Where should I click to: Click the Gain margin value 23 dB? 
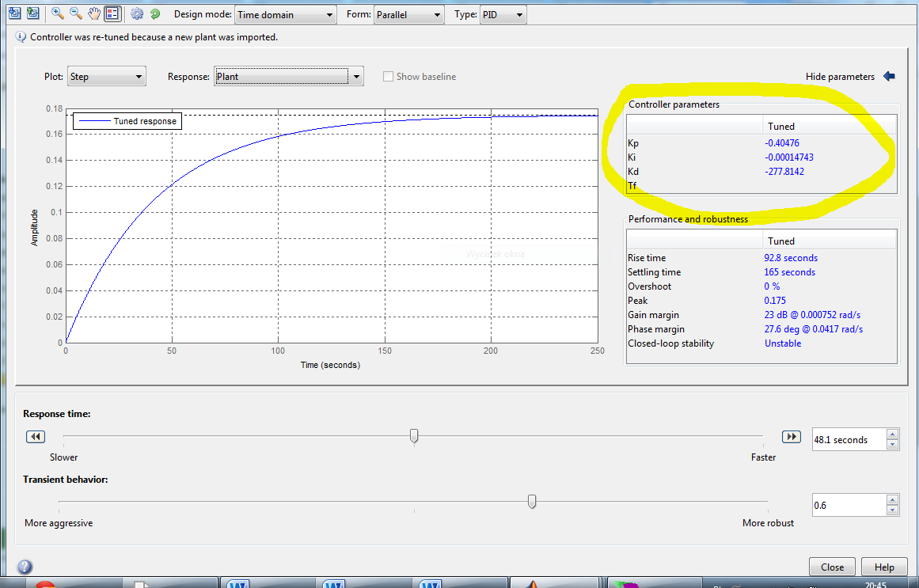click(812, 315)
